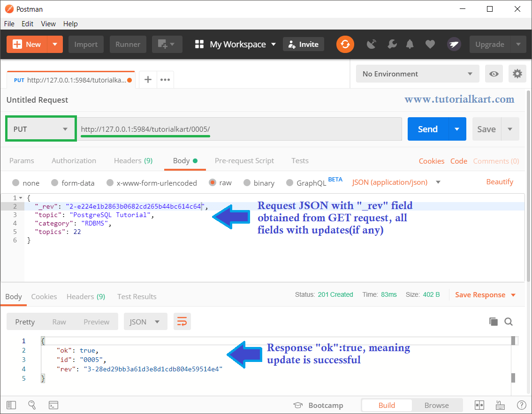The height and width of the screenshot is (414, 532).
Task: Open the Postman console from the status bar
Action: click(53, 405)
